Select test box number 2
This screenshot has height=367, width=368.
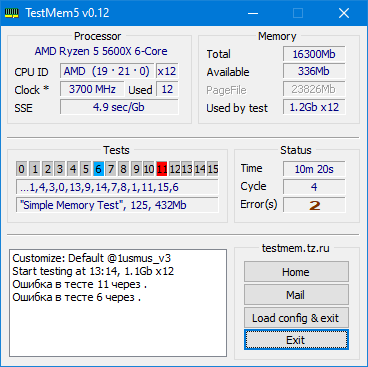pos(47,169)
